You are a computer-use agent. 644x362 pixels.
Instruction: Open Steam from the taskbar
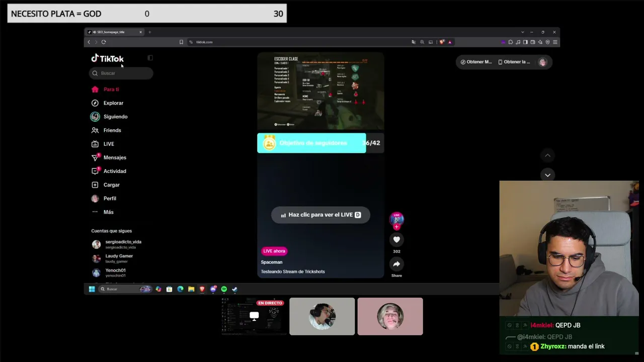click(234, 289)
